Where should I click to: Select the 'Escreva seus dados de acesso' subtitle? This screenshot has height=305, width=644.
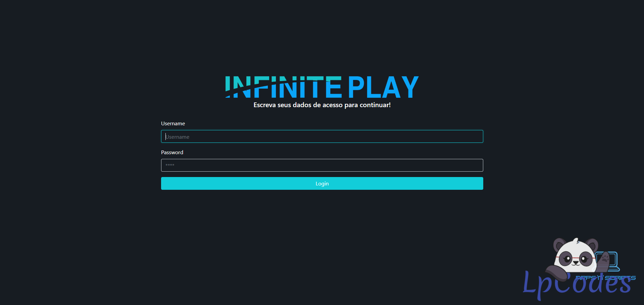(322, 105)
